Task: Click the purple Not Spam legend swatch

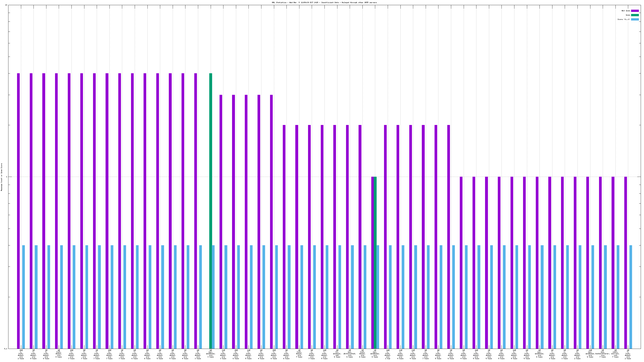Action: 635,11
